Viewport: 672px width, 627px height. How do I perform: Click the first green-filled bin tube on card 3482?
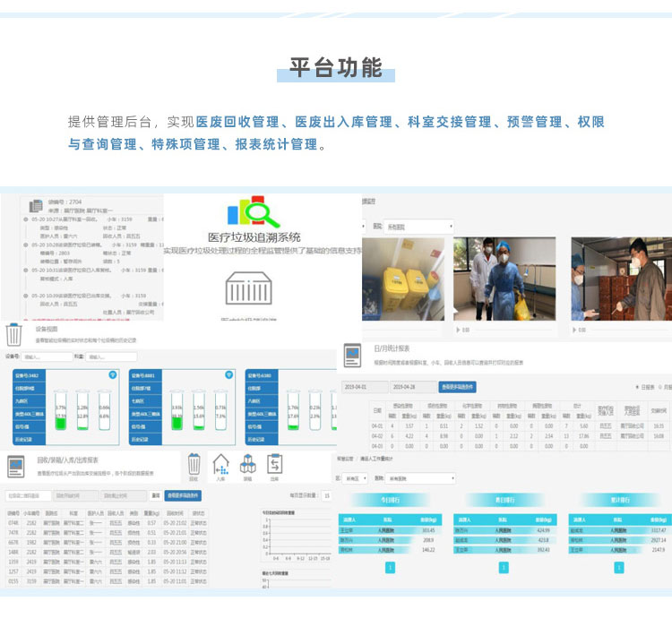point(60,410)
